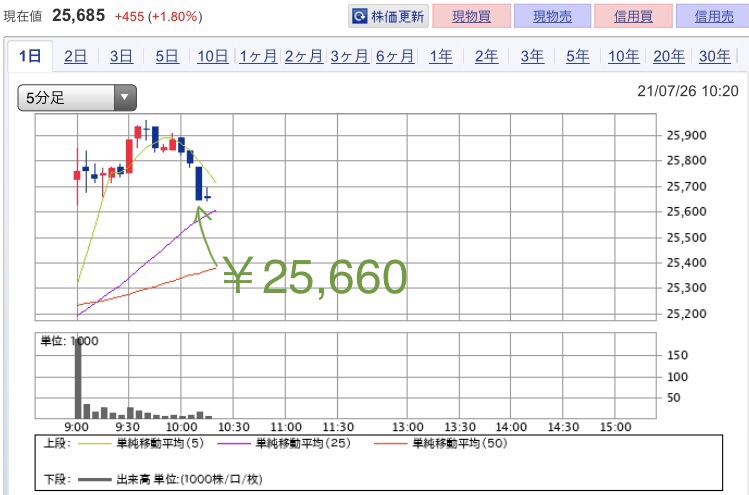Click the 現物売 button

552,16
